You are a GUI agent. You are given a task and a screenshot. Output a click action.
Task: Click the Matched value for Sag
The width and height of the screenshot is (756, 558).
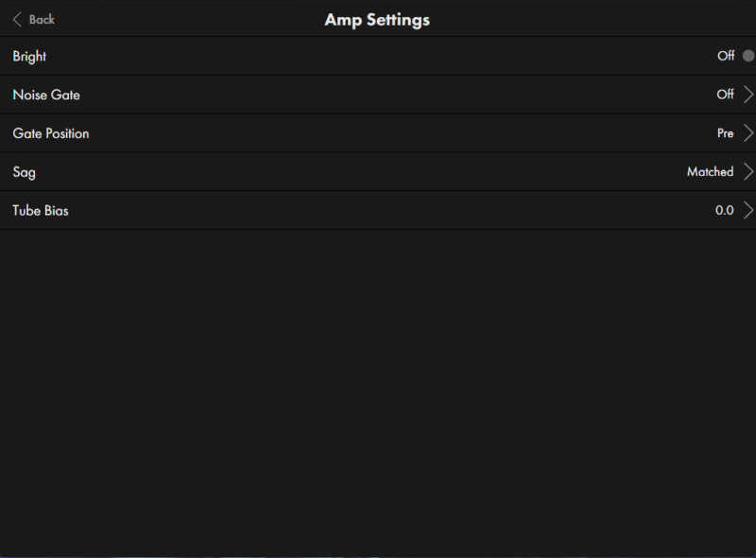point(710,172)
